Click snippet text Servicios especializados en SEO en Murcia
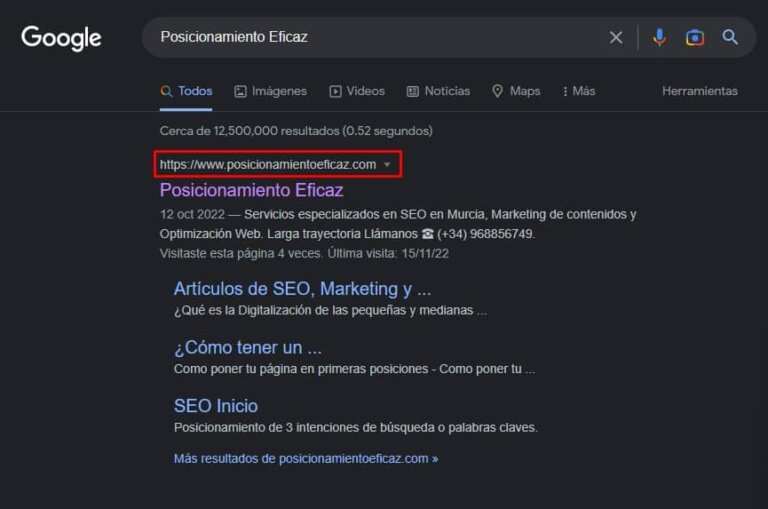 click(365, 215)
